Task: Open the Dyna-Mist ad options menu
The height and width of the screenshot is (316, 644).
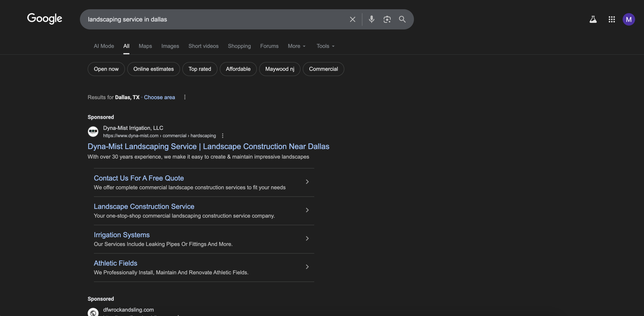Action: (x=223, y=136)
